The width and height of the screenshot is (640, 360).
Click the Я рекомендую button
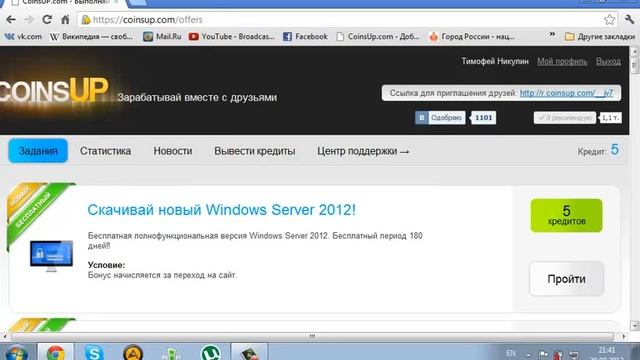(565, 118)
